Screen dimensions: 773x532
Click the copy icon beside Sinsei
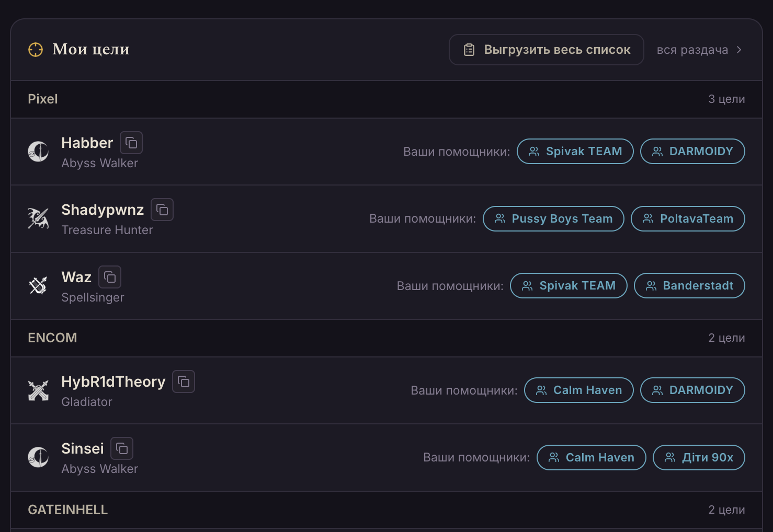(x=122, y=448)
